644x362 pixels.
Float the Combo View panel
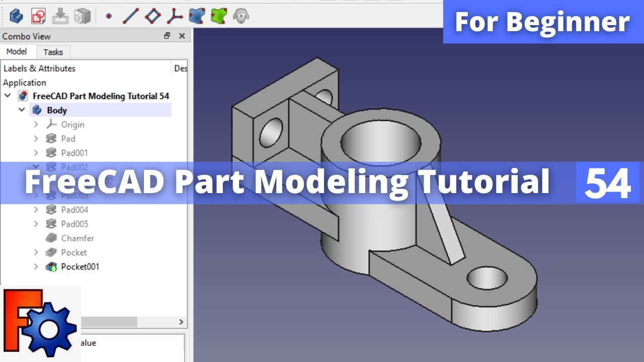167,36
